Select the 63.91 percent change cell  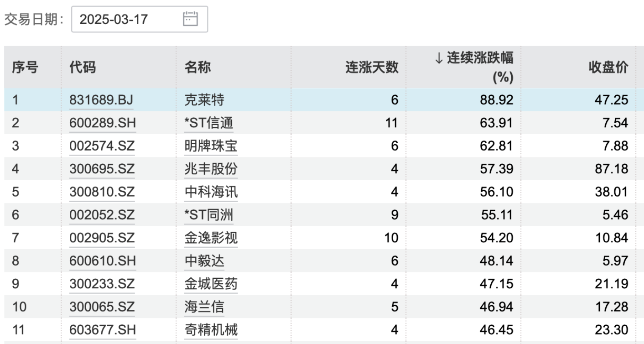497,123
